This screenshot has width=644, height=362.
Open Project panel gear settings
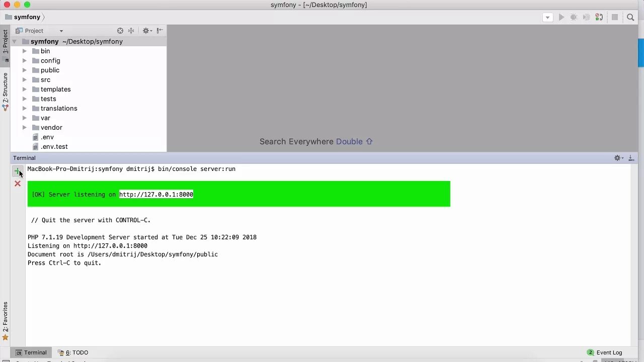[146, 31]
